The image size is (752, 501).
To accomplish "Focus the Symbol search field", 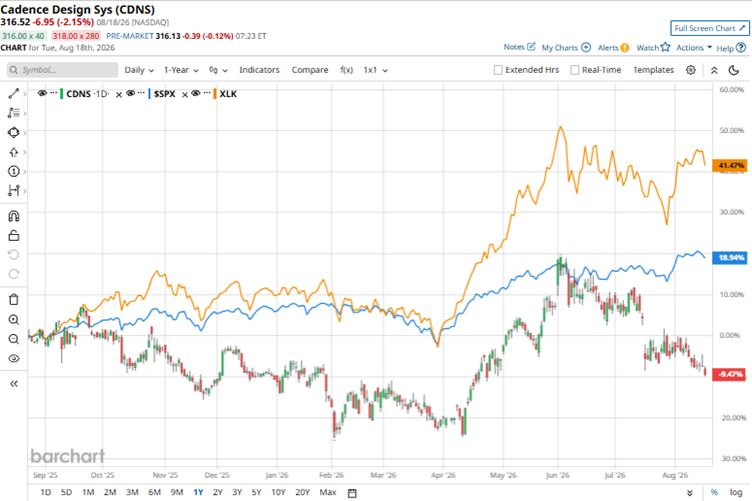I will [62, 70].
